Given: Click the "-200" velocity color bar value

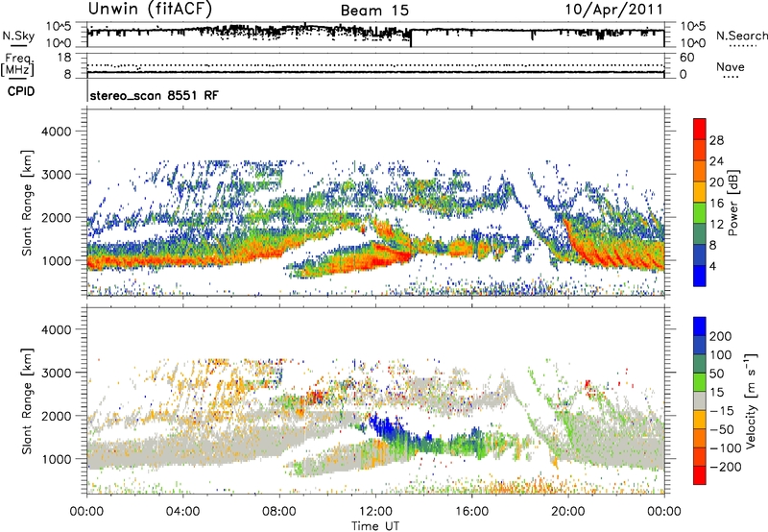Looking at the screenshot, I should [726, 467].
